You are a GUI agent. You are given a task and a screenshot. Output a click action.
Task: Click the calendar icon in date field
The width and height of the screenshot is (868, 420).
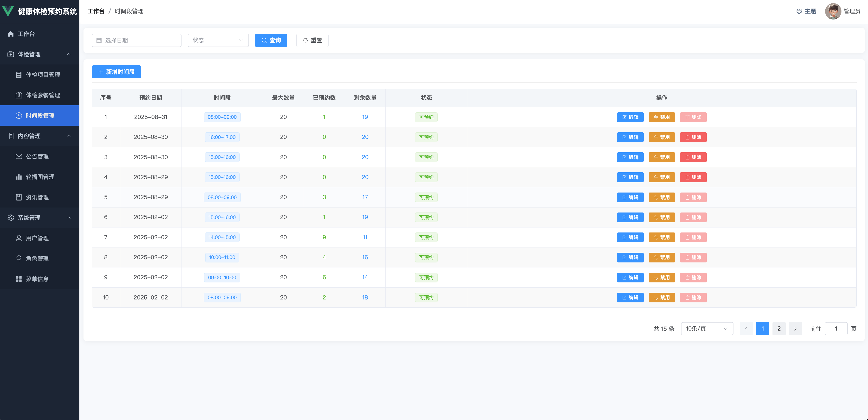pyautogui.click(x=99, y=40)
